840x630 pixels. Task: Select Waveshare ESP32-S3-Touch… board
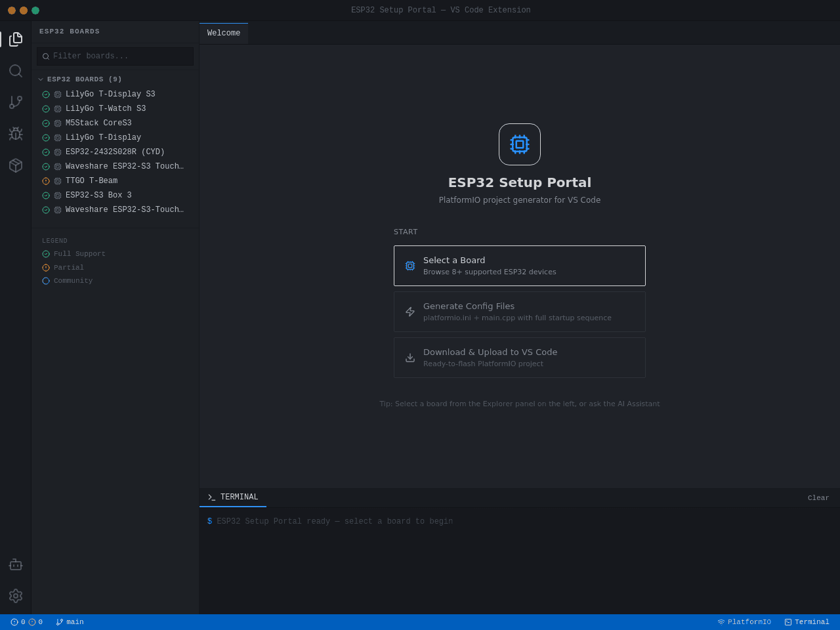pos(115,210)
